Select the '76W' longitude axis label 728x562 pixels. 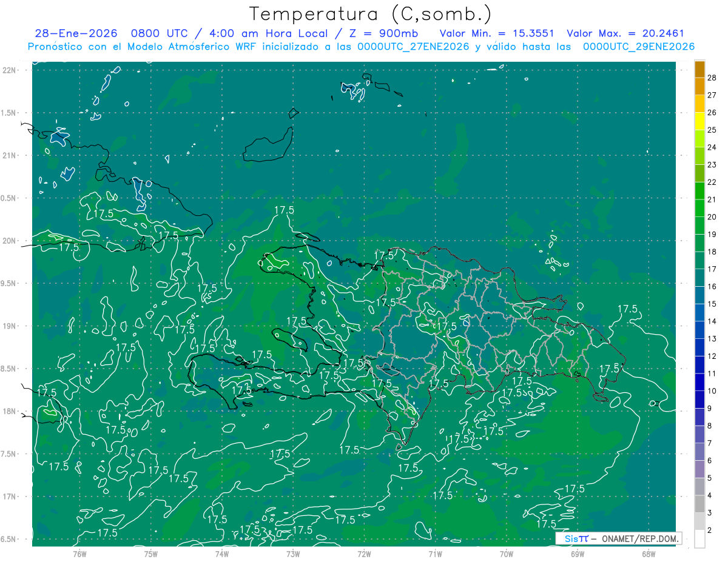(79, 554)
